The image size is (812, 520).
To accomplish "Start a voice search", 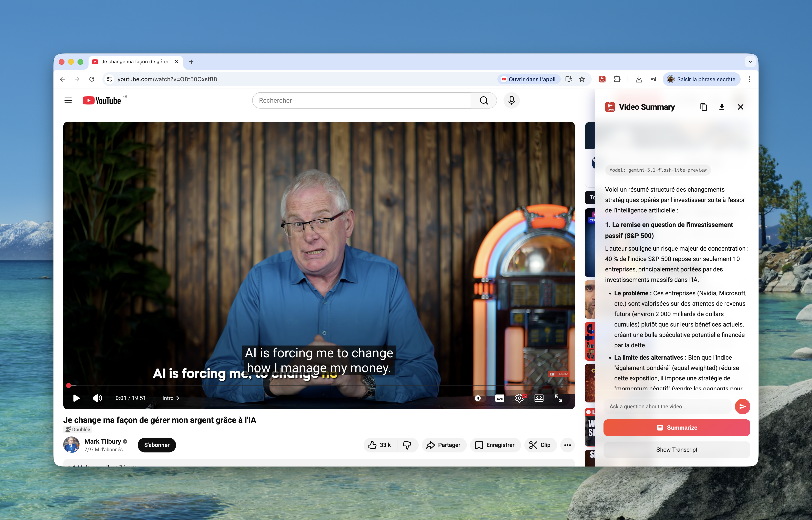I will click(x=511, y=100).
